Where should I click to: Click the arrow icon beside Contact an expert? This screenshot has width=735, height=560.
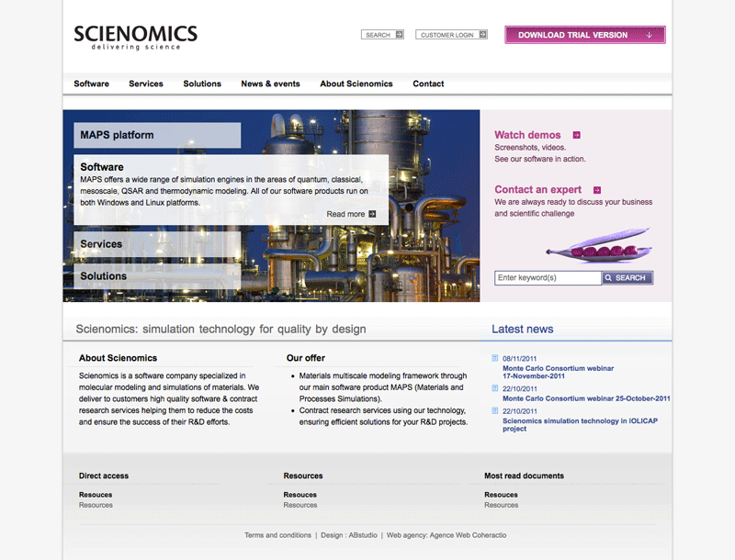pos(597,190)
